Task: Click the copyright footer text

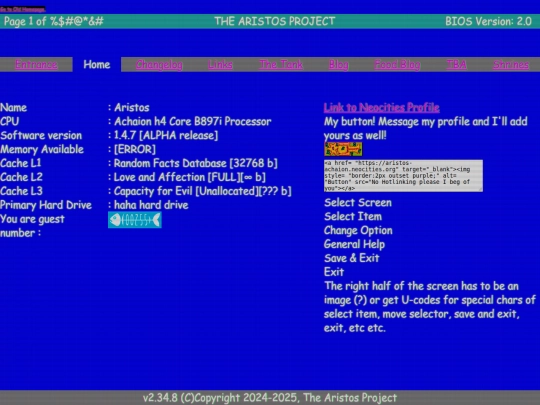Action: 270,398
